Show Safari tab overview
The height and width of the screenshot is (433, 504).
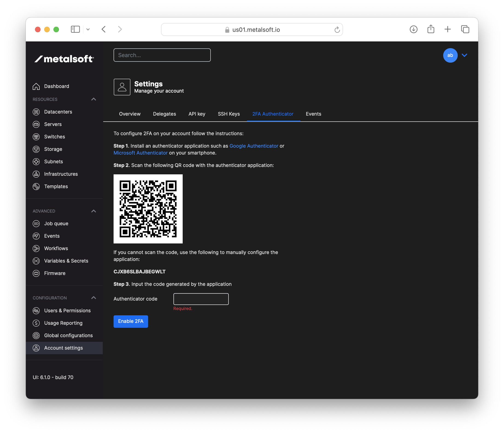pyautogui.click(x=465, y=29)
